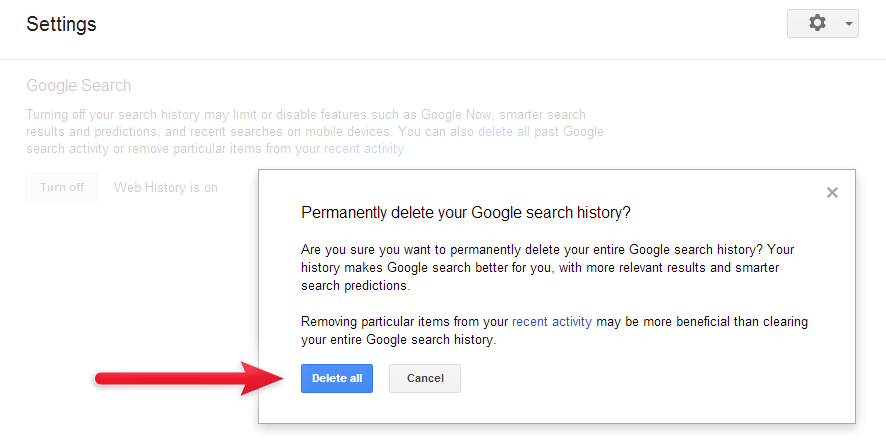
Task: Dismiss the dialog using the Cancel button
Action: pos(425,378)
